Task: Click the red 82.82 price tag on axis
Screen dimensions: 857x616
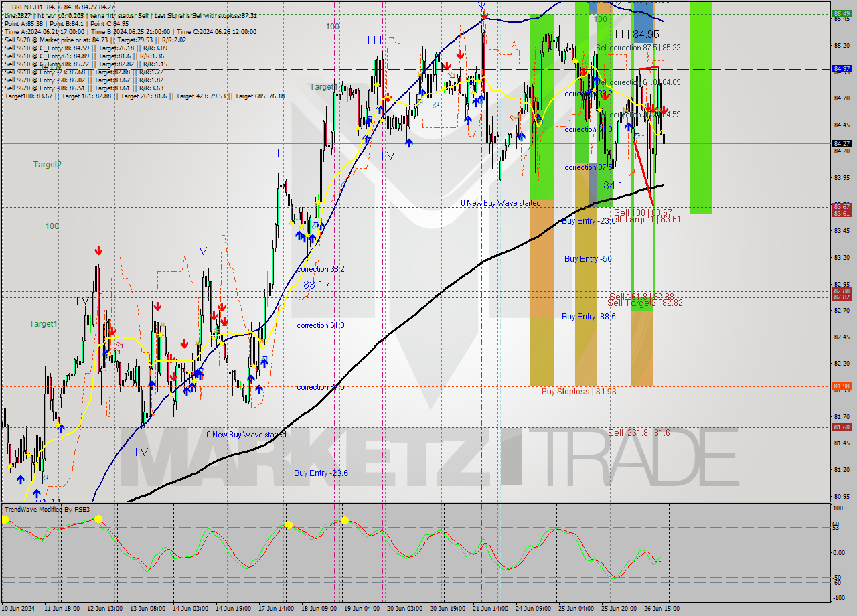Action: [842, 297]
